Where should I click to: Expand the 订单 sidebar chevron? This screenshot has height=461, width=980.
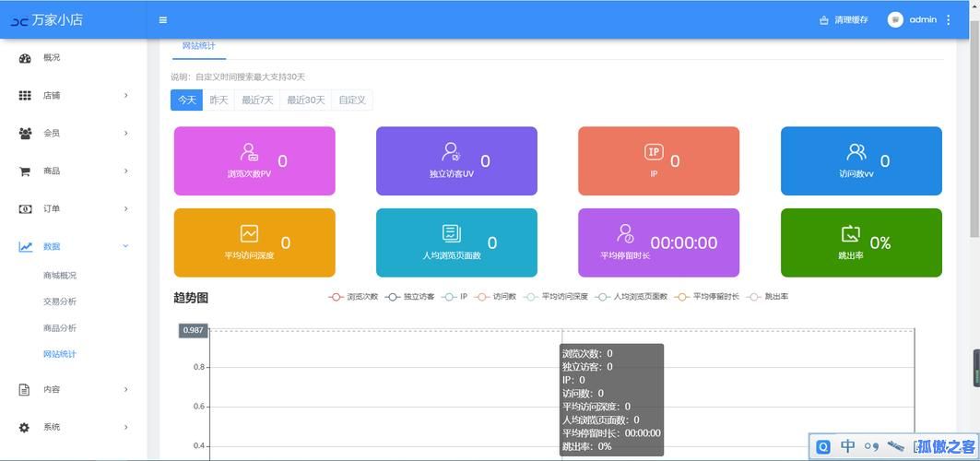125,208
